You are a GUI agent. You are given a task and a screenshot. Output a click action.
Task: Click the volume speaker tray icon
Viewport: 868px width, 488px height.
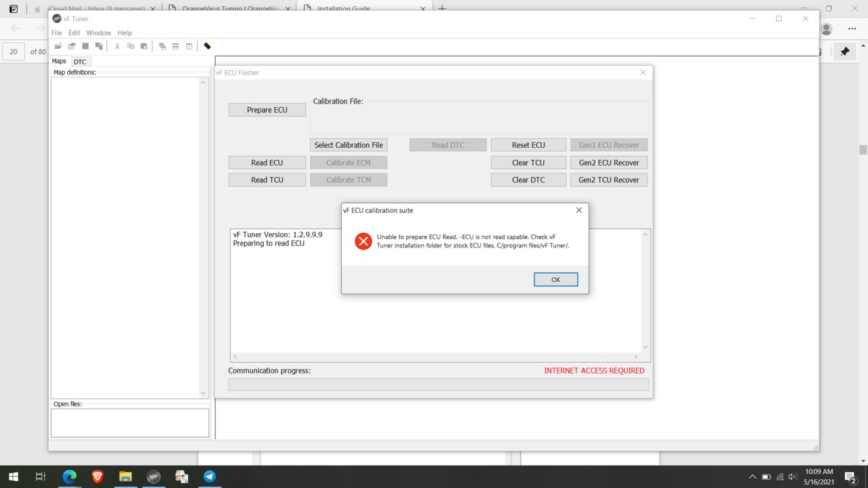[x=793, y=476]
